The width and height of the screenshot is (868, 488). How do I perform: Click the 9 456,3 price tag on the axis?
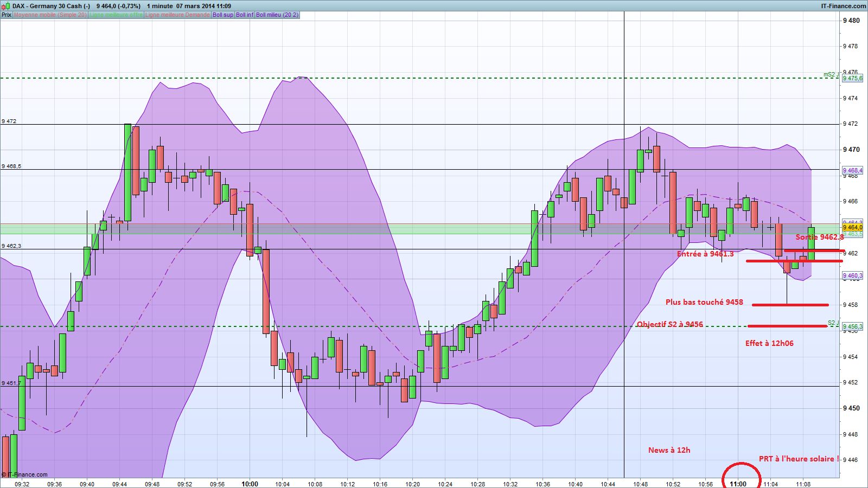pyautogui.click(x=852, y=327)
